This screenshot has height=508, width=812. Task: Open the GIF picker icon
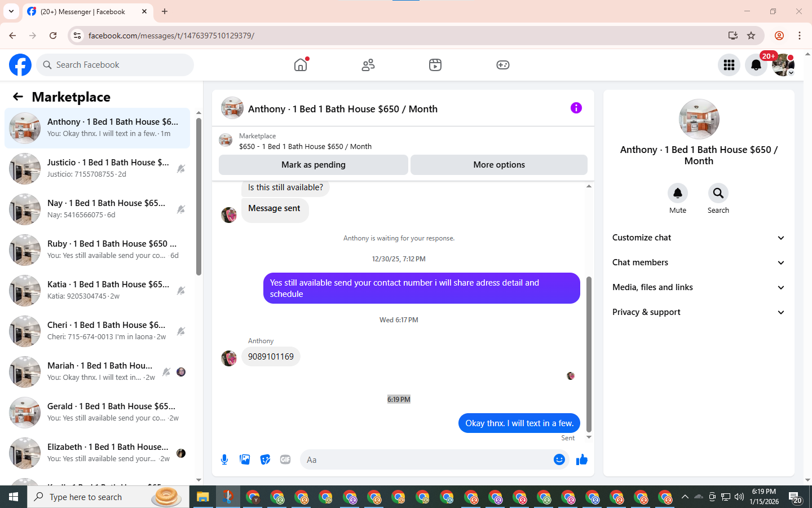tap(285, 459)
